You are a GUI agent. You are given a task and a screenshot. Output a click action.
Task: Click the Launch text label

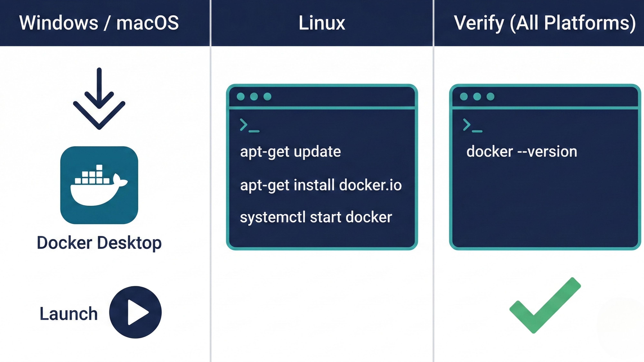(x=68, y=314)
